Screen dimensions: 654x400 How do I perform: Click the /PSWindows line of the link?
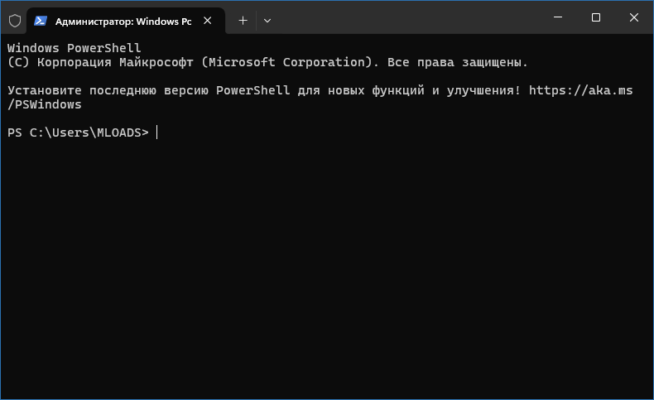44,105
